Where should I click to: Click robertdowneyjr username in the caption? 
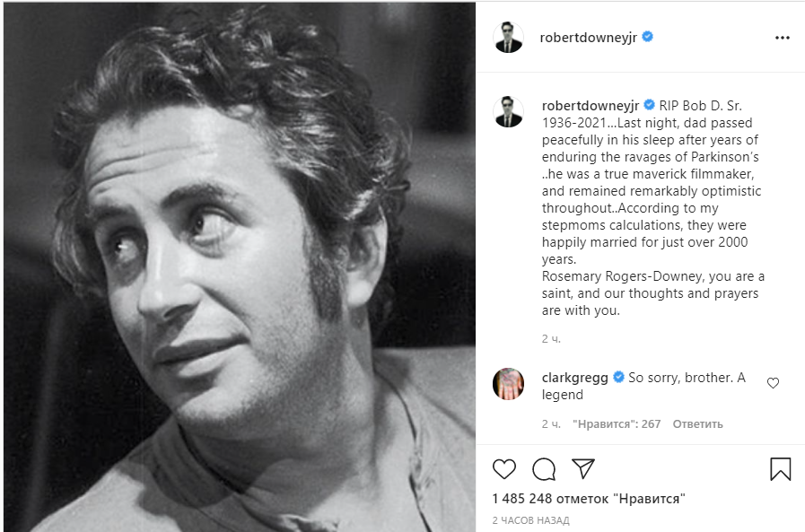click(591, 105)
